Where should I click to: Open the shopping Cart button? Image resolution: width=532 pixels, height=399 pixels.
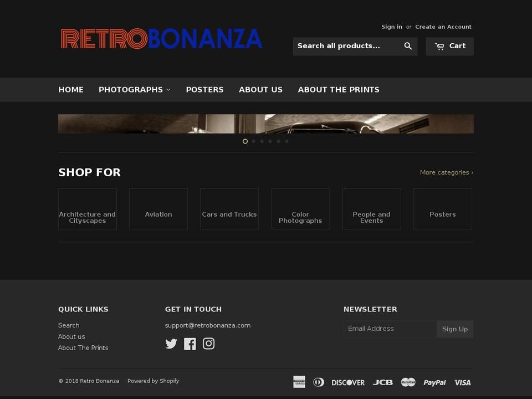pos(449,46)
